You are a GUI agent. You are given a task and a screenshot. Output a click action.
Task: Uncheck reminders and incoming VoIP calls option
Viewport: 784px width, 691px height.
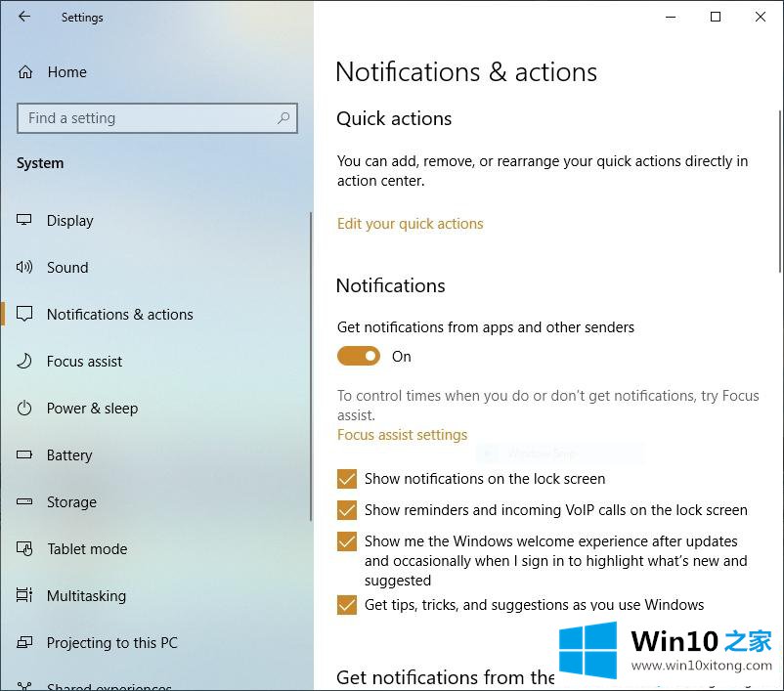pyautogui.click(x=346, y=510)
